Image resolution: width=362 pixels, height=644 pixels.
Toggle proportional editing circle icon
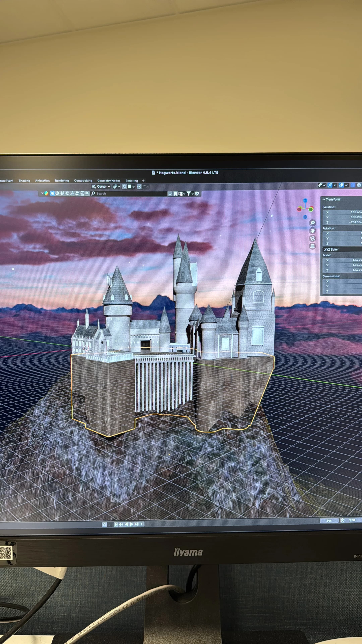(x=139, y=186)
